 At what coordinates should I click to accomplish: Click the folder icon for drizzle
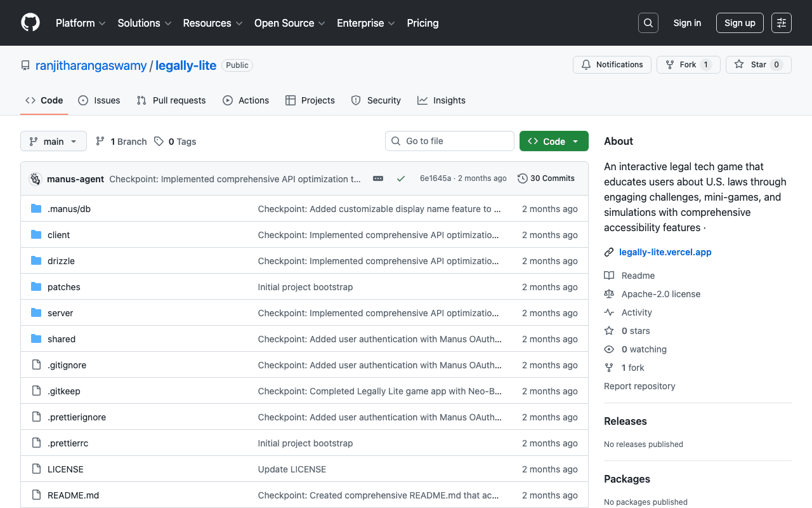pos(36,261)
